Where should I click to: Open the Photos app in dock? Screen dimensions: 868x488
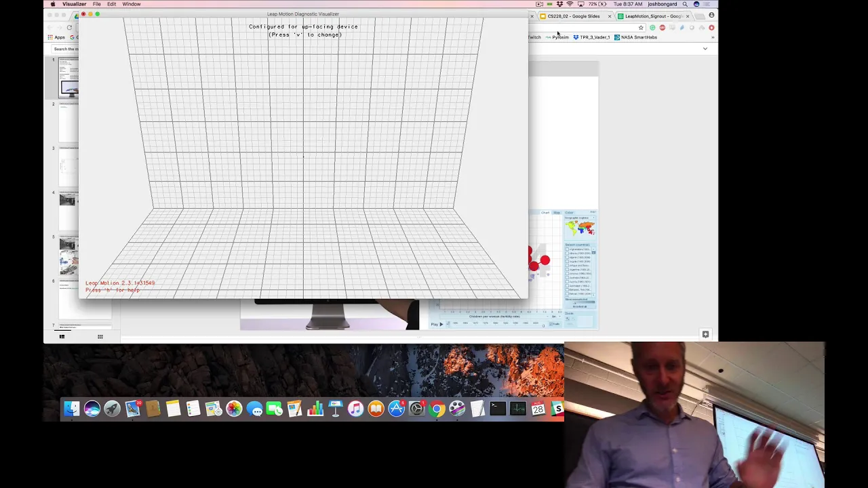pos(234,409)
